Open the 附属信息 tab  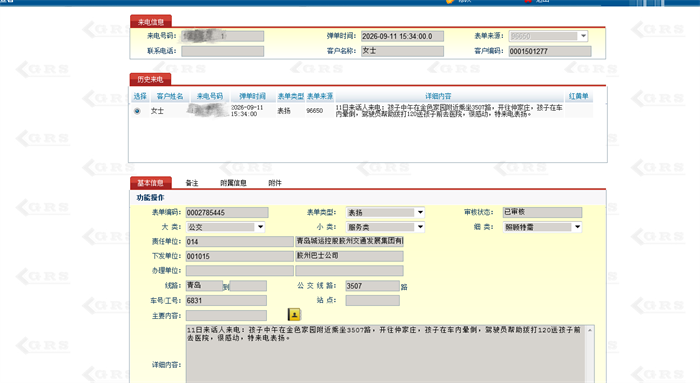coord(233,183)
